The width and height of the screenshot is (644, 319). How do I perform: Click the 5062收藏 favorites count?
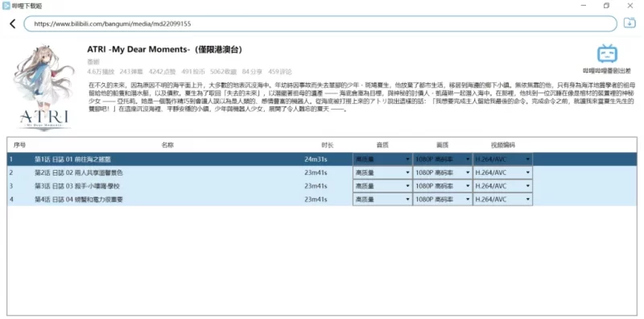click(x=224, y=72)
